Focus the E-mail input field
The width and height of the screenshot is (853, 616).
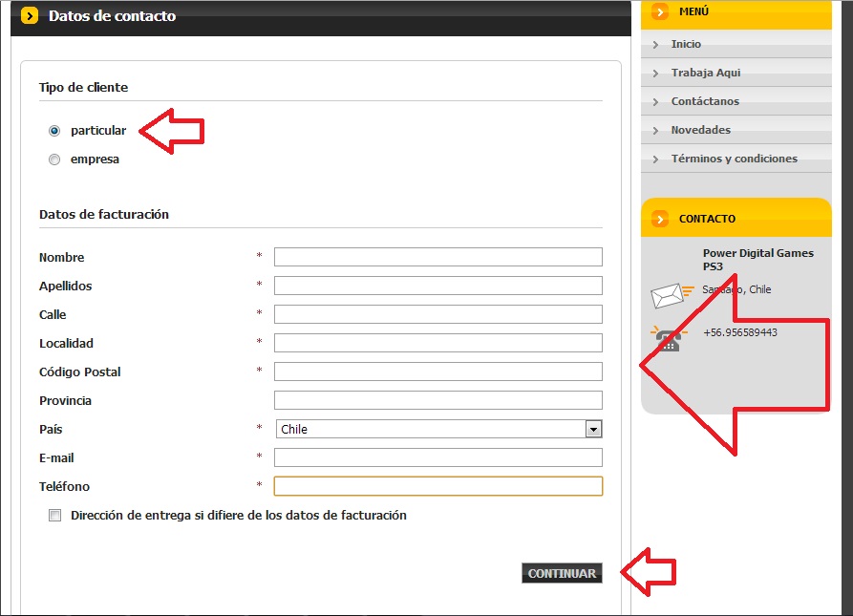pos(438,457)
